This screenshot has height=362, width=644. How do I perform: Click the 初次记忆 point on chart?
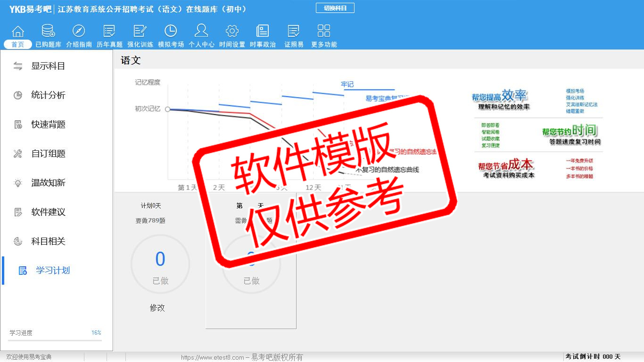[167, 109]
